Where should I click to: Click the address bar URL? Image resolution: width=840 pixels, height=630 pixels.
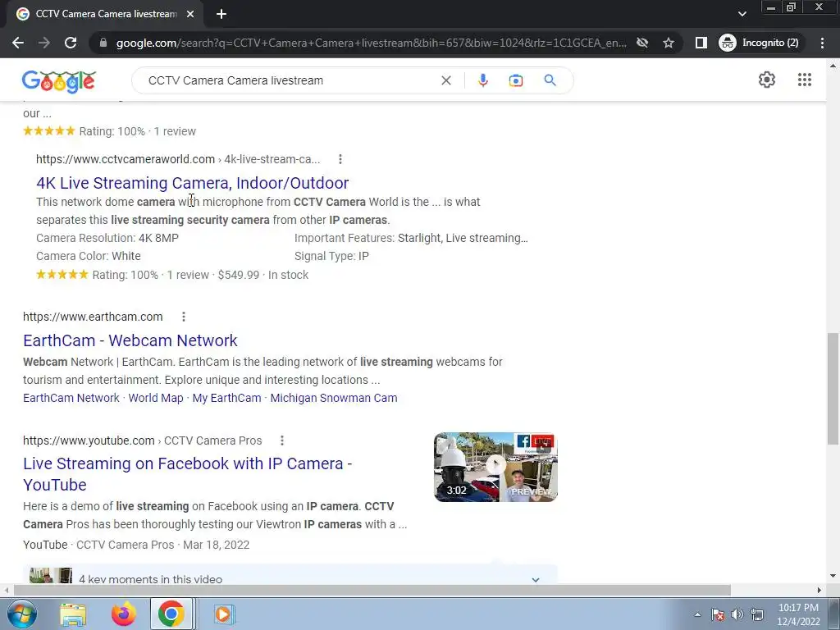[x=371, y=43]
